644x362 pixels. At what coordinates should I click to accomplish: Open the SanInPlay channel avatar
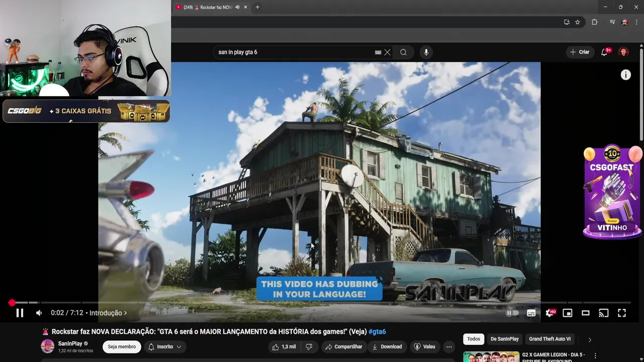tap(47, 346)
